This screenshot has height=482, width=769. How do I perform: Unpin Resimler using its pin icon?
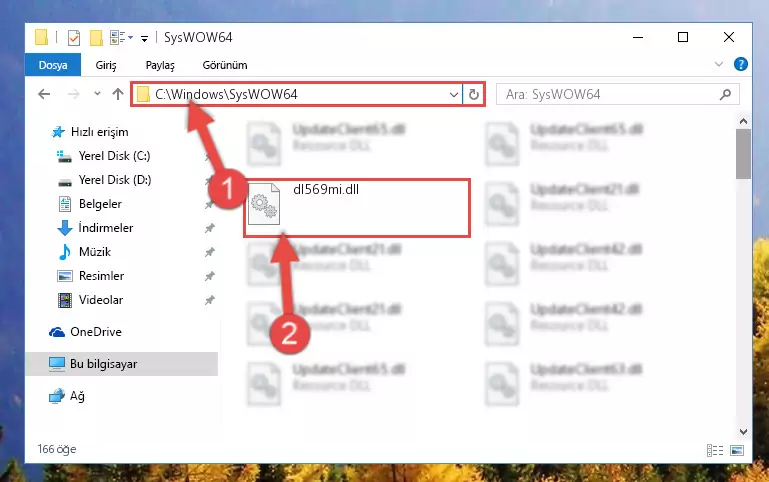pos(209,276)
